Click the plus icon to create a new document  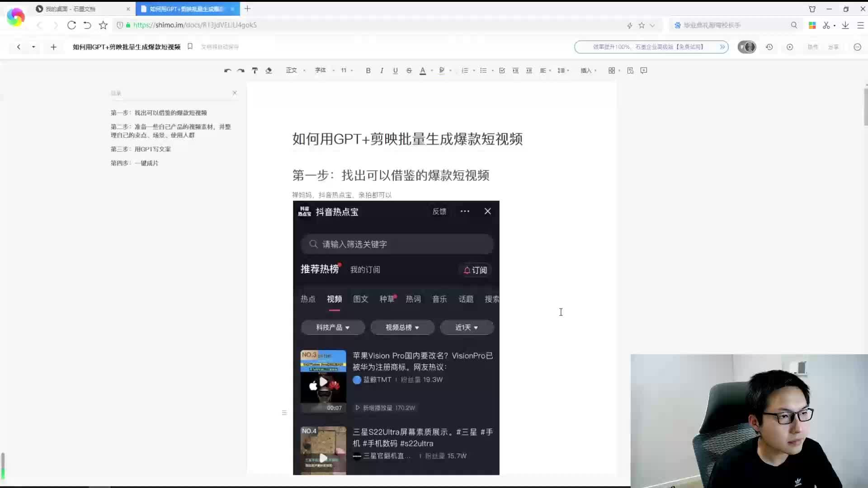click(53, 47)
